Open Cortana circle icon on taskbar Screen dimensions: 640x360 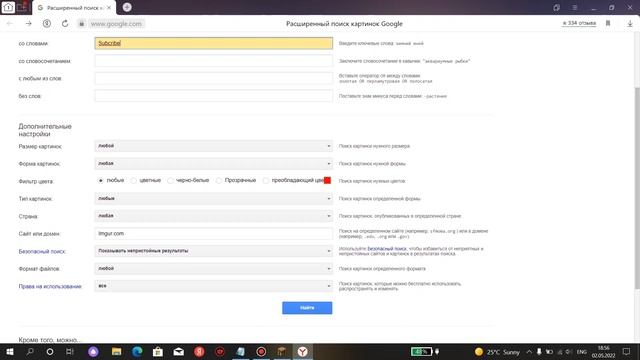(x=50, y=351)
